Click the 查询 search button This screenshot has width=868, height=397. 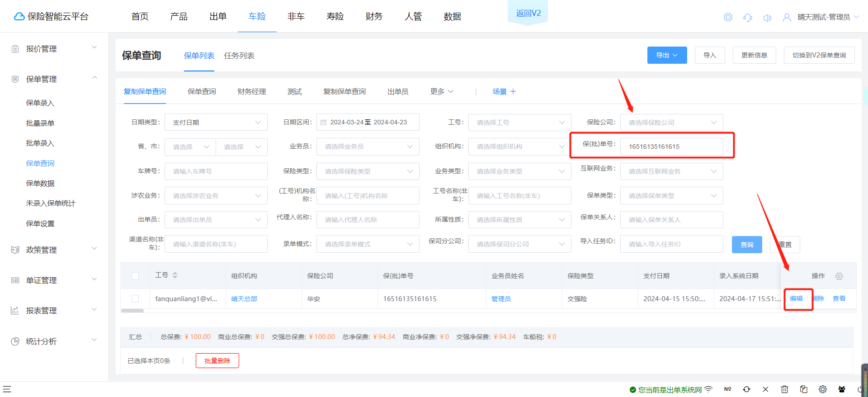pyautogui.click(x=747, y=245)
